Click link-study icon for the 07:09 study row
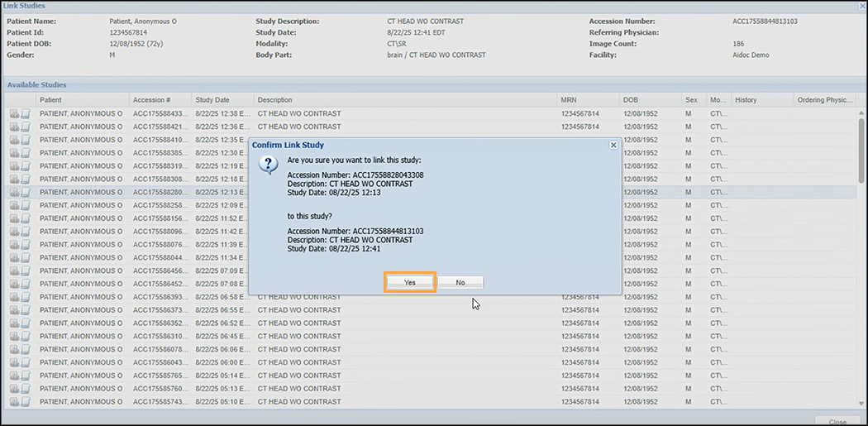This screenshot has width=868, height=426. click(15, 270)
